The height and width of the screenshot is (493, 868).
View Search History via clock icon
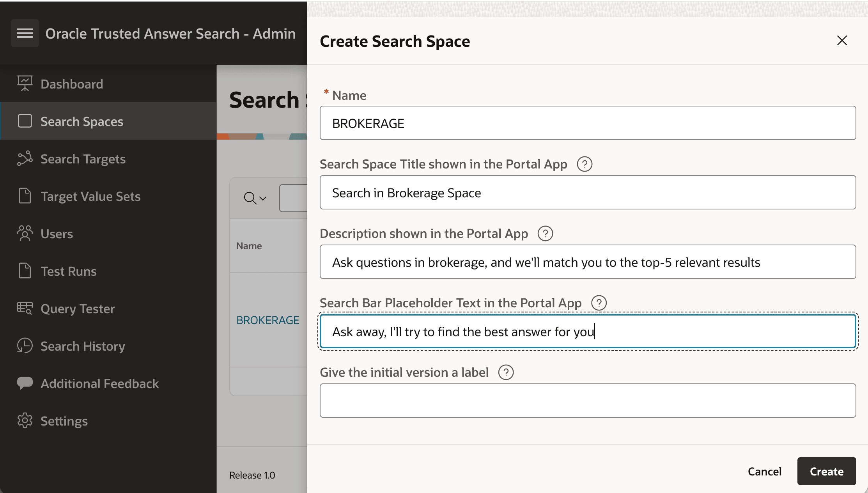25,346
